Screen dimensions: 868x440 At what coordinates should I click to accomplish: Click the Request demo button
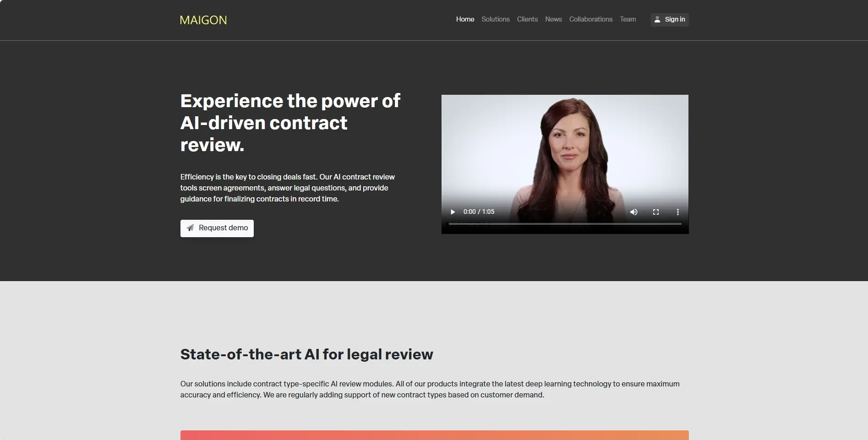pos(217,228)
